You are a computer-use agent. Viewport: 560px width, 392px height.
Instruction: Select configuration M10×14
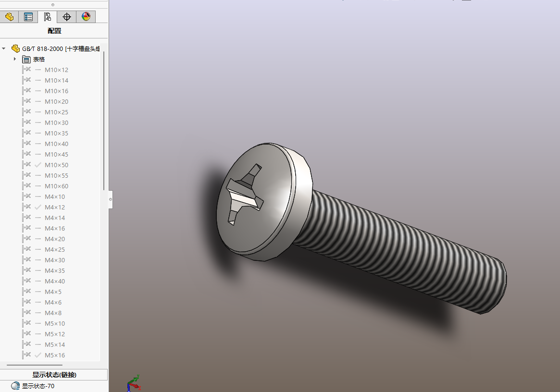tap(56, 80)
